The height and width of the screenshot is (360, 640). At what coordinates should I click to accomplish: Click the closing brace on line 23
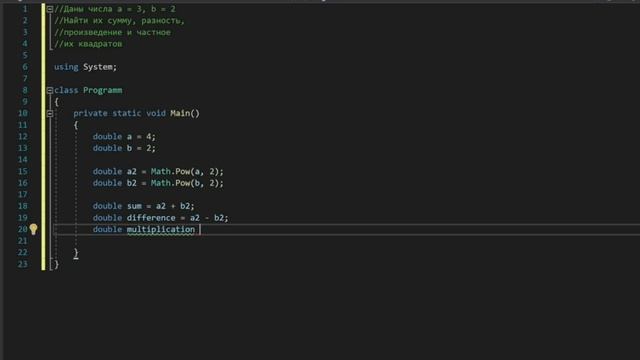pyautogui.click(x=57, y=264)
